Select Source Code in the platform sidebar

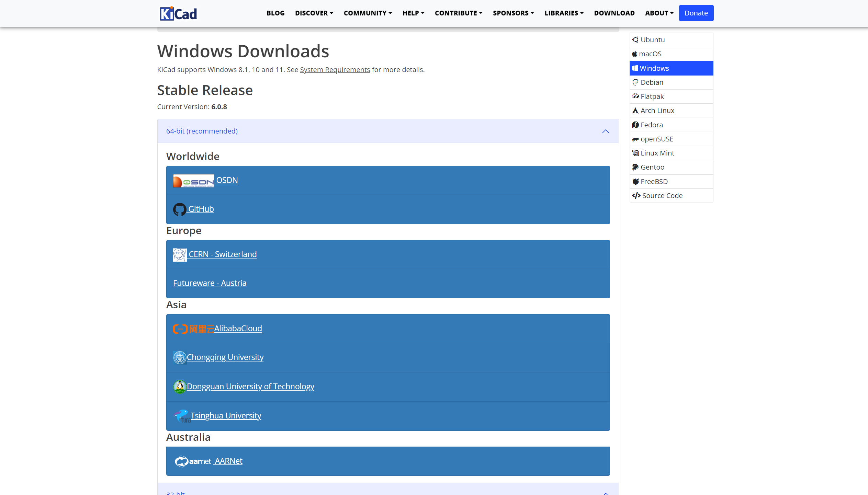pyautogui.click(x=671, y=196)
